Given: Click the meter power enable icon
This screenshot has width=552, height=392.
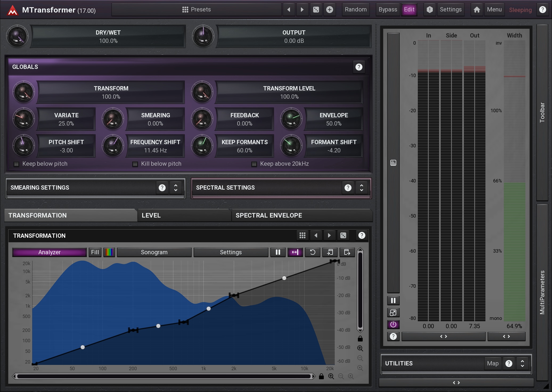Looking at the screenshot, I should click(393, 324).
